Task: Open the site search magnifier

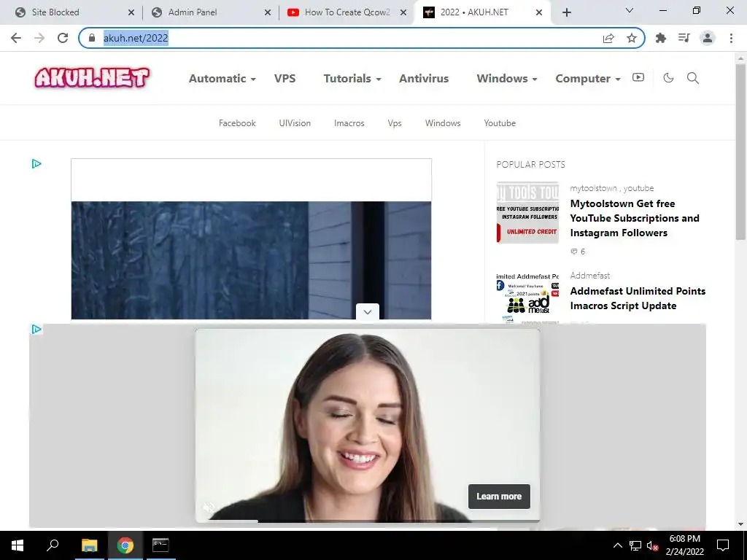Action: click(x=693, y=78)
